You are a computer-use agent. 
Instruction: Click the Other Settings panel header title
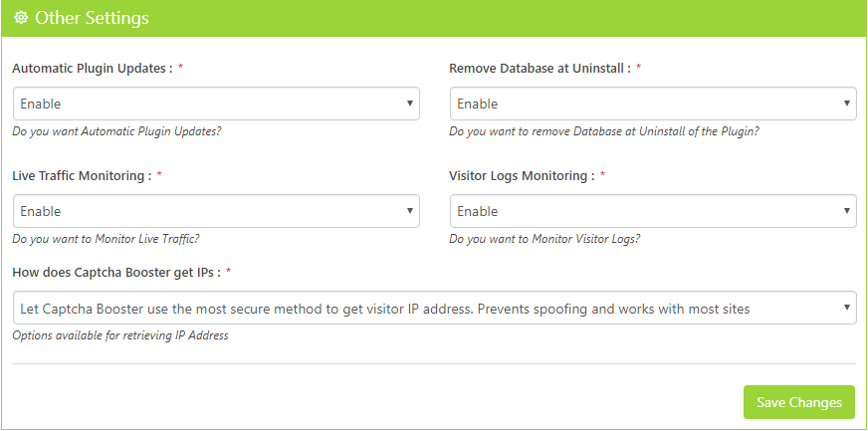[x=92, y=18]
